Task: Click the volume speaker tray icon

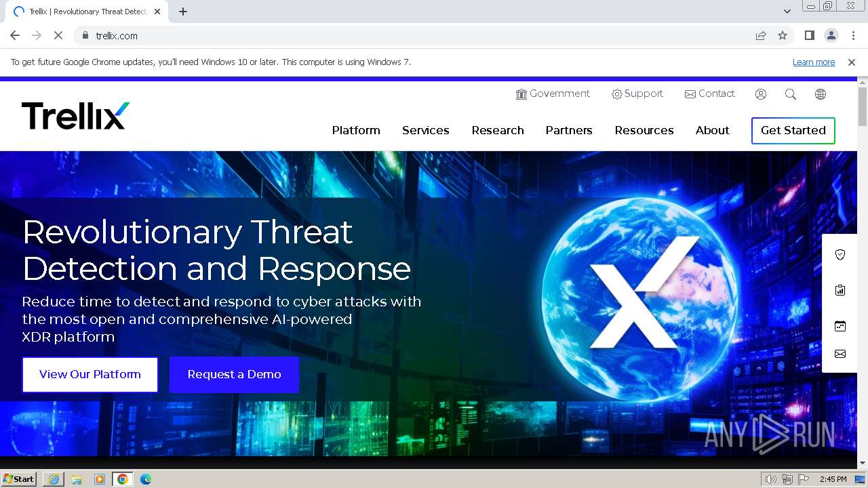Action: [x=771, y=479]
